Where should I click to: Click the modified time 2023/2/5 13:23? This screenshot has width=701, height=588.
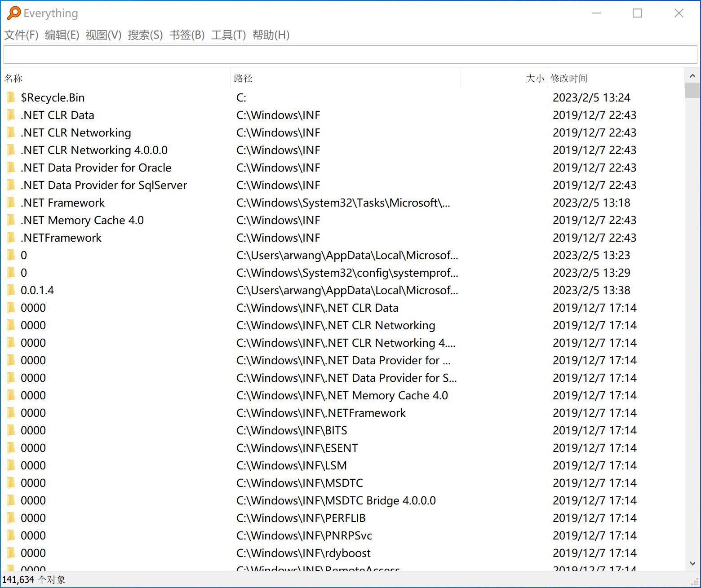pyautogui.click(x=591, y=255)
